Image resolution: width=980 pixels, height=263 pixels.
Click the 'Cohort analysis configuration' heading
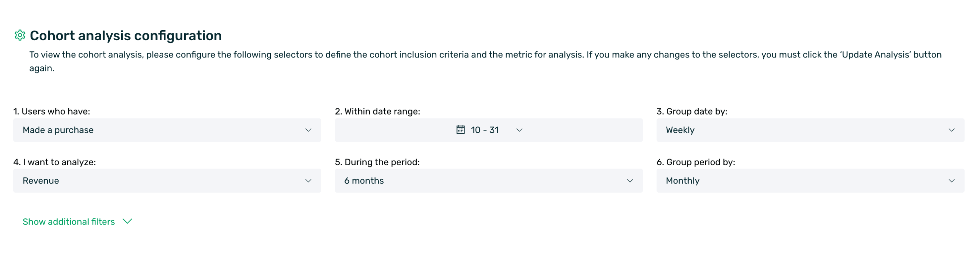tap(126, 36)
